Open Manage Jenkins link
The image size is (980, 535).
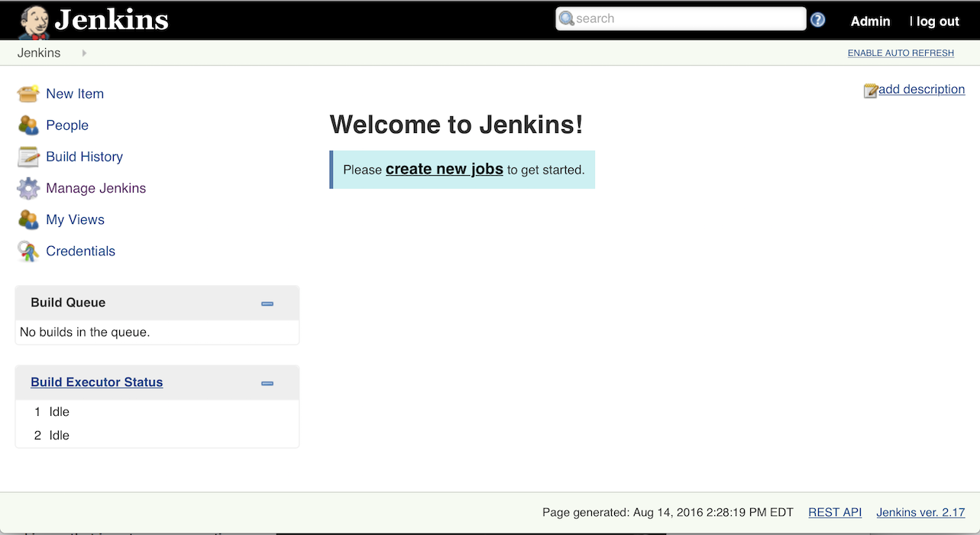[x=95, y=188]
